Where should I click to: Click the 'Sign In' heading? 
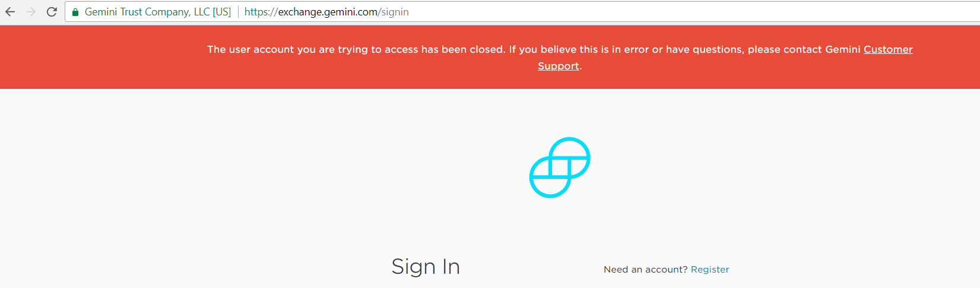(426, 267)
